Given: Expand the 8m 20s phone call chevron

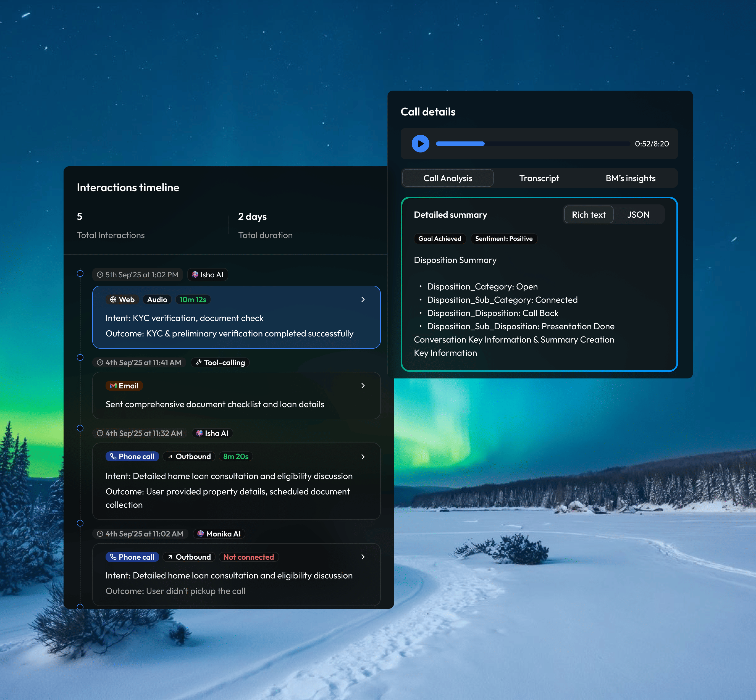Looking at the screenshot, I should (x=363, y=457).
